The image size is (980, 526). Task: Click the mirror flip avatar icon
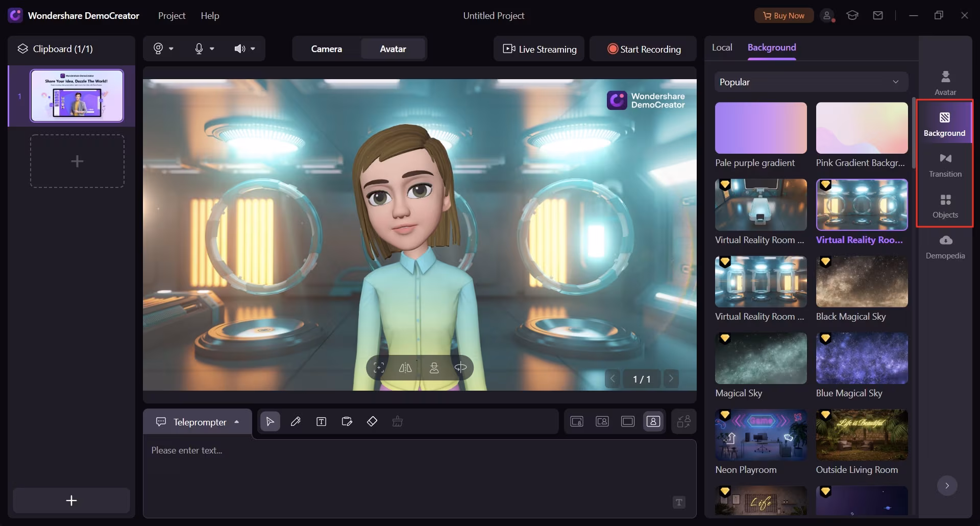pos(405,368)
